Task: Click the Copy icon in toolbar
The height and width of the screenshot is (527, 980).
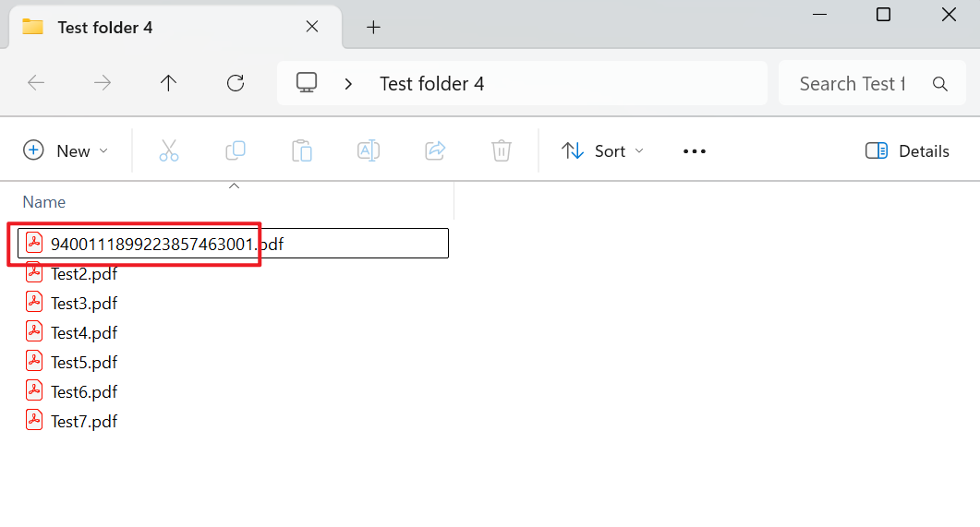Action: tap(236, 150)
